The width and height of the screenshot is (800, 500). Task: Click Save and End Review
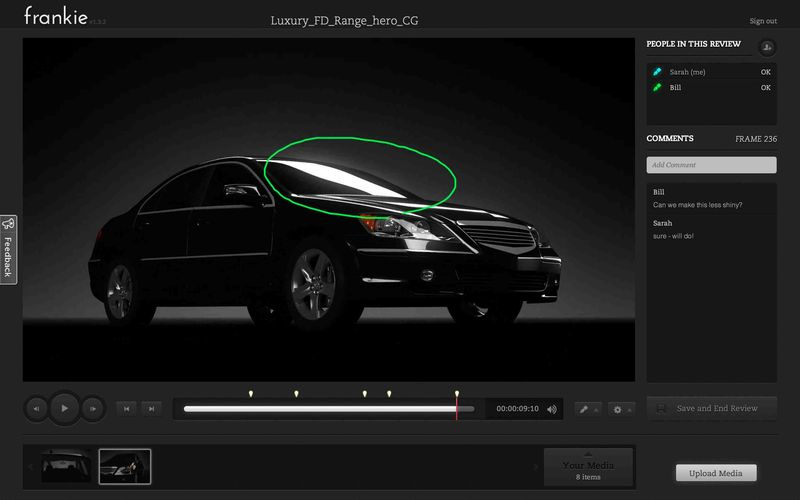click(x=711, y=408)
